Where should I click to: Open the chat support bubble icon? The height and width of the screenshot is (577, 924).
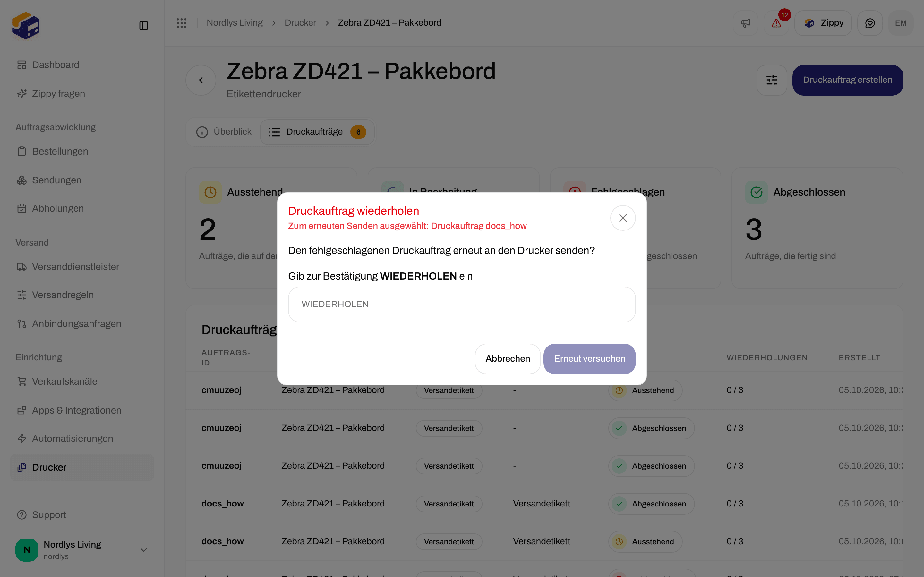tap(870, 23)
